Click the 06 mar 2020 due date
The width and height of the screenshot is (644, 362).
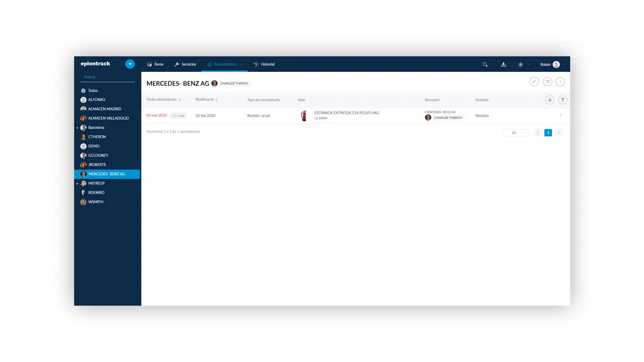pyautogui.click(x=157, y=115)
